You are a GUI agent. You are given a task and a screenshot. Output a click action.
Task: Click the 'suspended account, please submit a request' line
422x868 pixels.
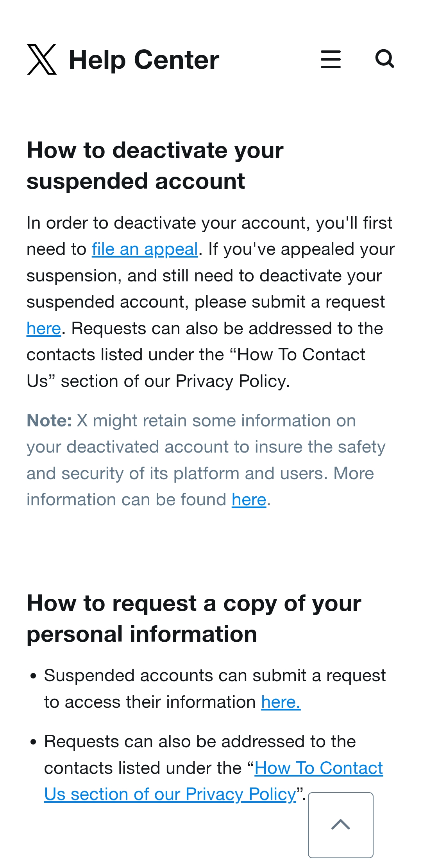coord(206,302)
